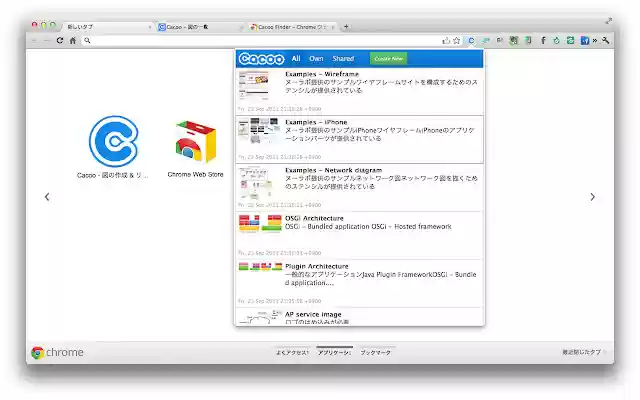
Task: Click the 'Chrome Web Store' app label
Action: (x=196, y=175)
